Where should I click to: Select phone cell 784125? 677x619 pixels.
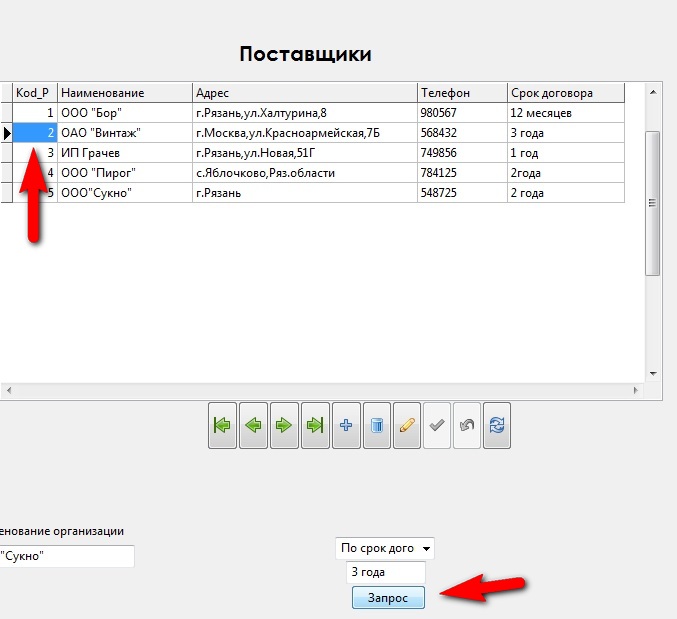(462, 173)
